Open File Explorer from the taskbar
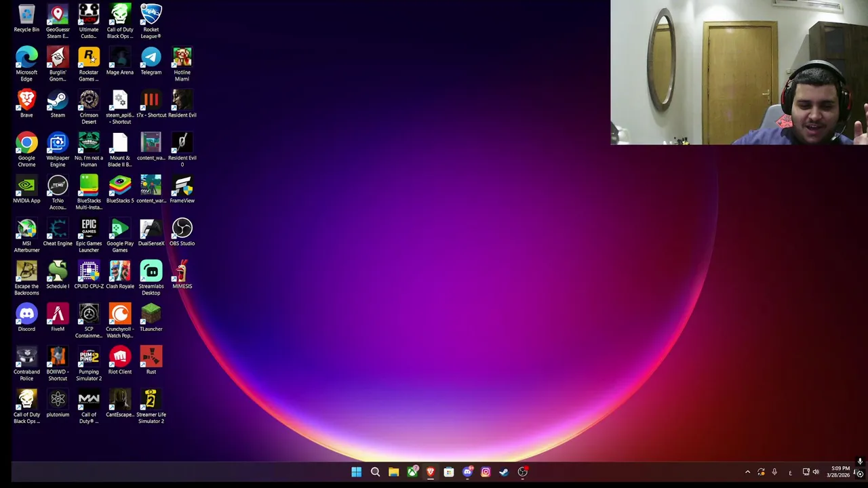The height and width of the screenshot is (488, 868). (393, 472)
